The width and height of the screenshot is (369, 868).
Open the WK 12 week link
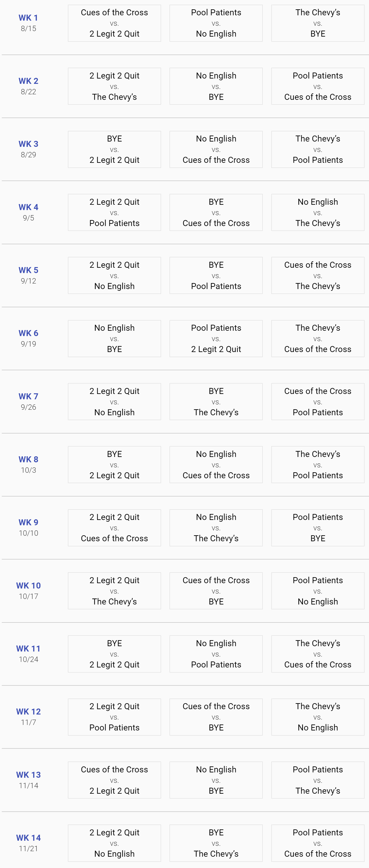[28, 712]
